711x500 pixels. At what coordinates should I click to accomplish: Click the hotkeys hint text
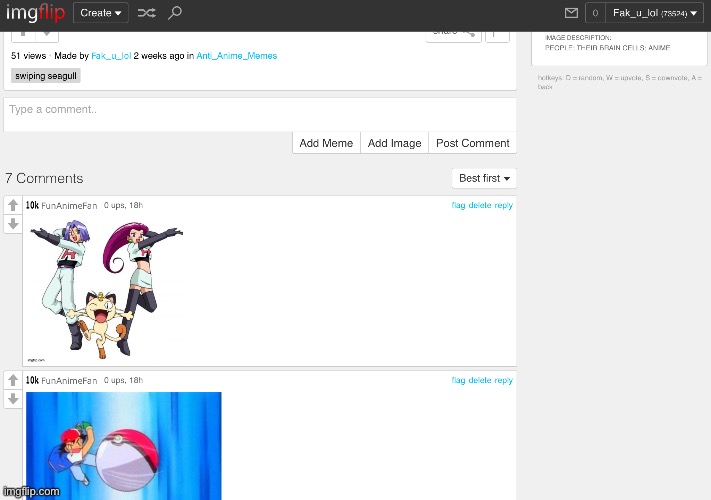point(619,82)
